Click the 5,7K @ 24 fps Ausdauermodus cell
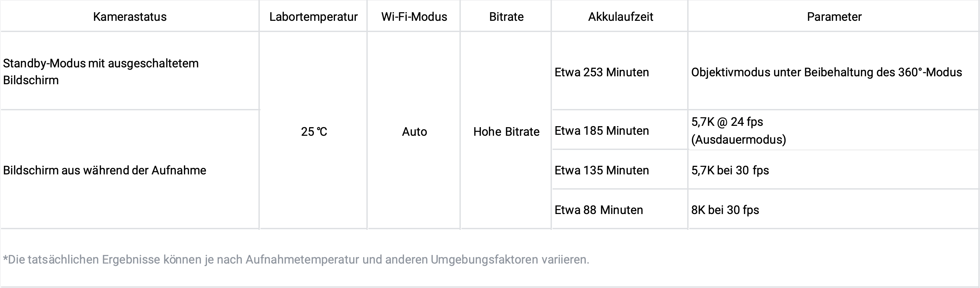 [834, 130]
